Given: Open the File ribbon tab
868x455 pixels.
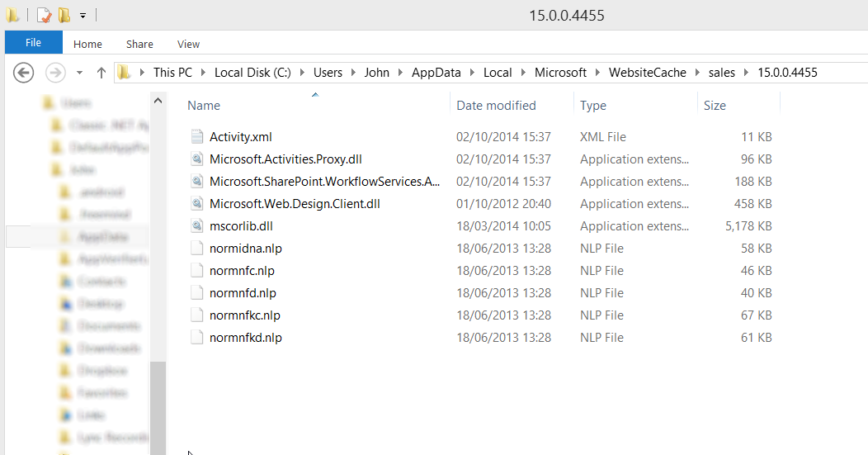Looking at the screenshot, I should coord(33,43).
